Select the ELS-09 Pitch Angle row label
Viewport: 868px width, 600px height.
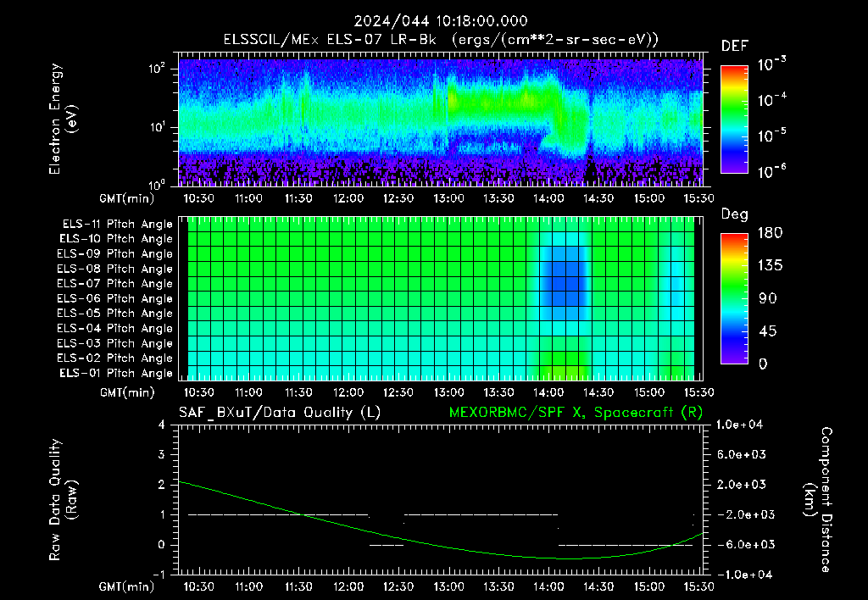point(115,254)
